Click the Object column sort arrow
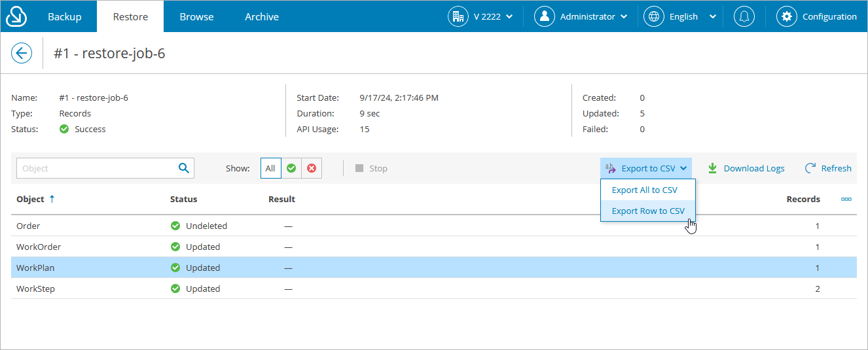868x350 pixels. [52, 199]
